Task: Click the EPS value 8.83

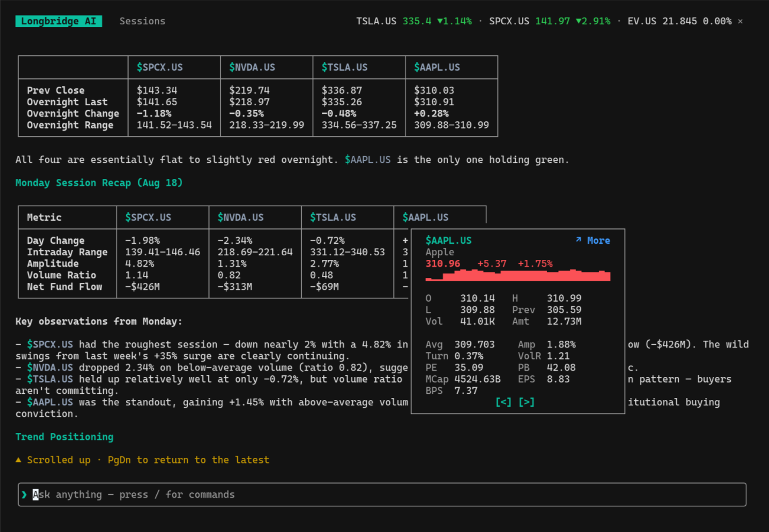Action: (x=558, y=379)
